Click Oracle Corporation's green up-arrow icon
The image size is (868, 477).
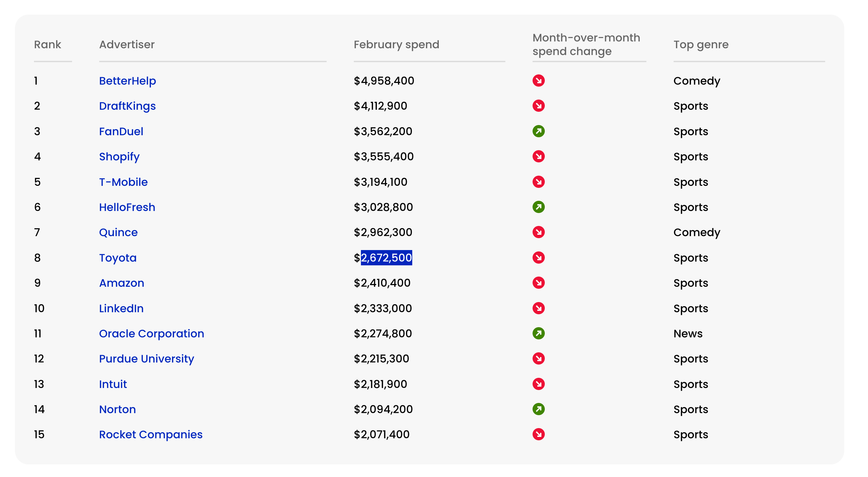538,333
